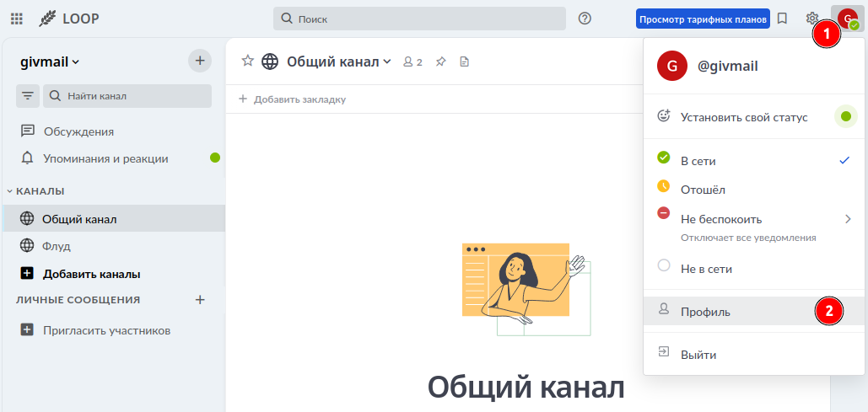Open channel files document icon
Screen dimensions: 868x412
(x=464, y=62)
